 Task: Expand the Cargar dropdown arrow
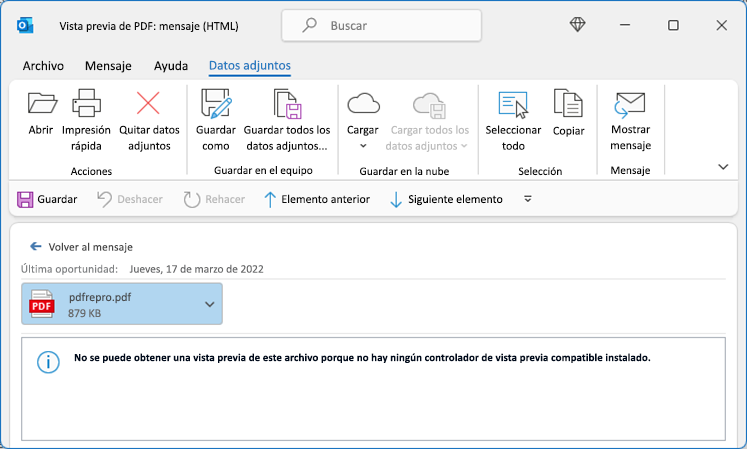[363, 146]
